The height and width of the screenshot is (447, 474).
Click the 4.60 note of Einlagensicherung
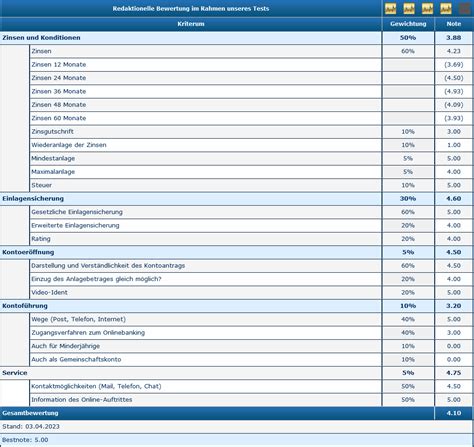pos(454,199)
